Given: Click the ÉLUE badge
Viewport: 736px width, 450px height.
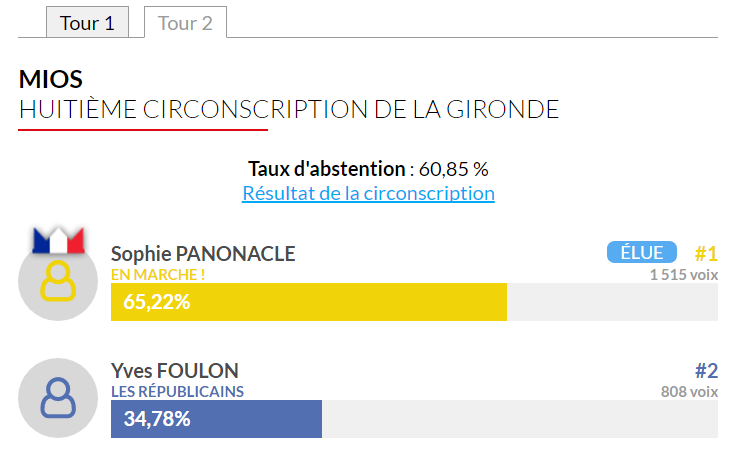Looking at the screenshot, I should click(642, 252).
